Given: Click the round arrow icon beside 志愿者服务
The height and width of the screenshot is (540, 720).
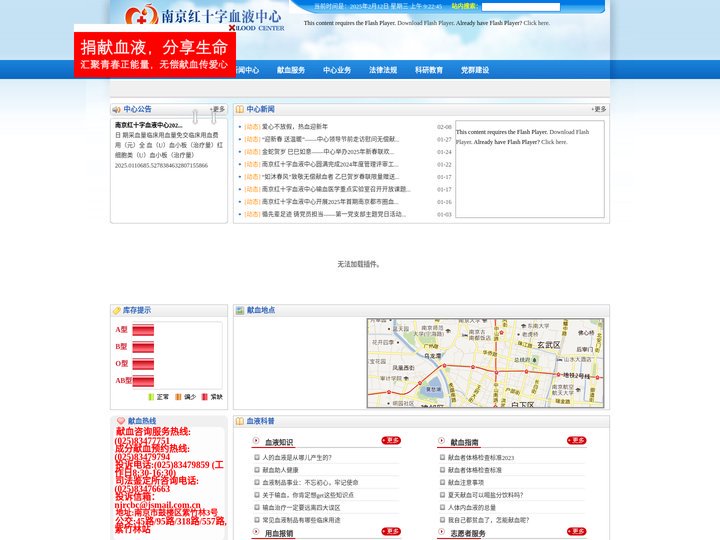Looking at the screenshot, I should pos(441,532).
